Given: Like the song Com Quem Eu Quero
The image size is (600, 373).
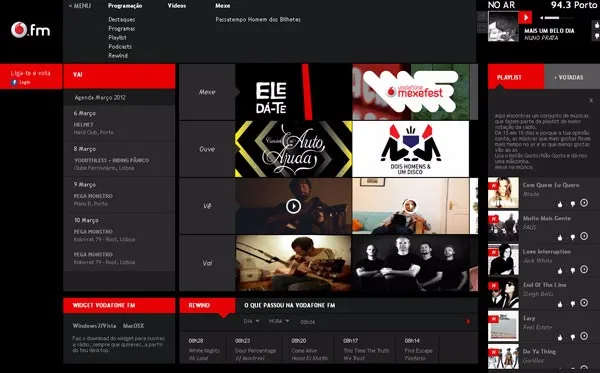Looking at the screenshot, I should pyautogui.click(x=560, y=204).
